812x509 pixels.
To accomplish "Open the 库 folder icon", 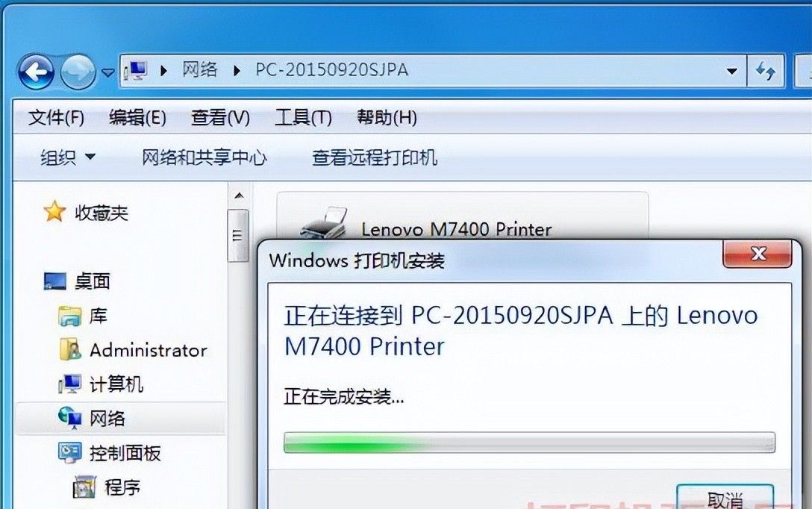I will [70, 316].
